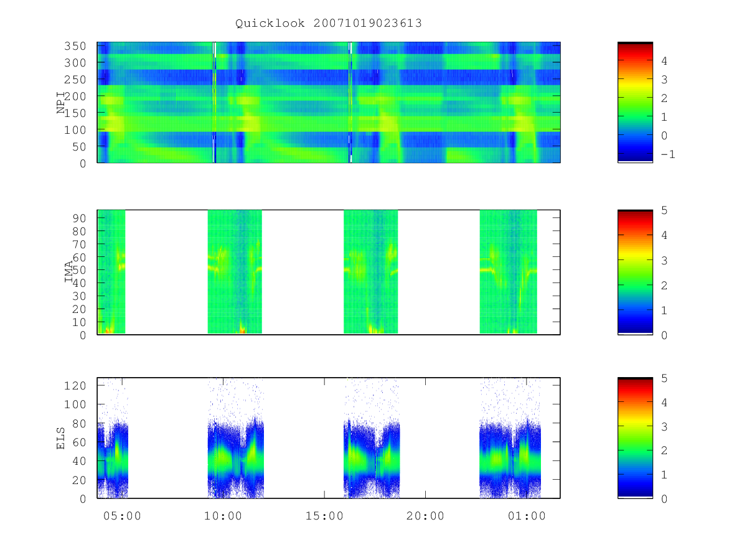747x560 pixels.
Task: Click the 2 label on IMA colorbar
Action: tap(664, 285)
